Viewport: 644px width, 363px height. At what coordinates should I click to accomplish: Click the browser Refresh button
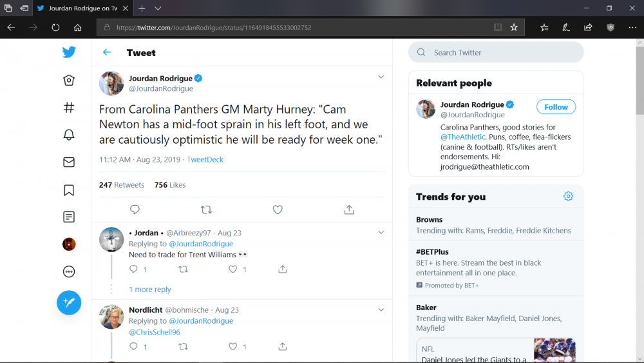55,28
